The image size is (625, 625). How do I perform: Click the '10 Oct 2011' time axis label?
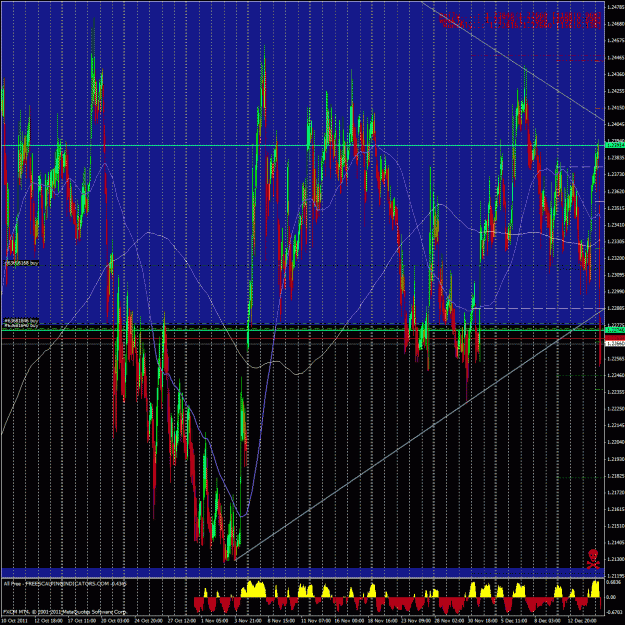(14, 621)
